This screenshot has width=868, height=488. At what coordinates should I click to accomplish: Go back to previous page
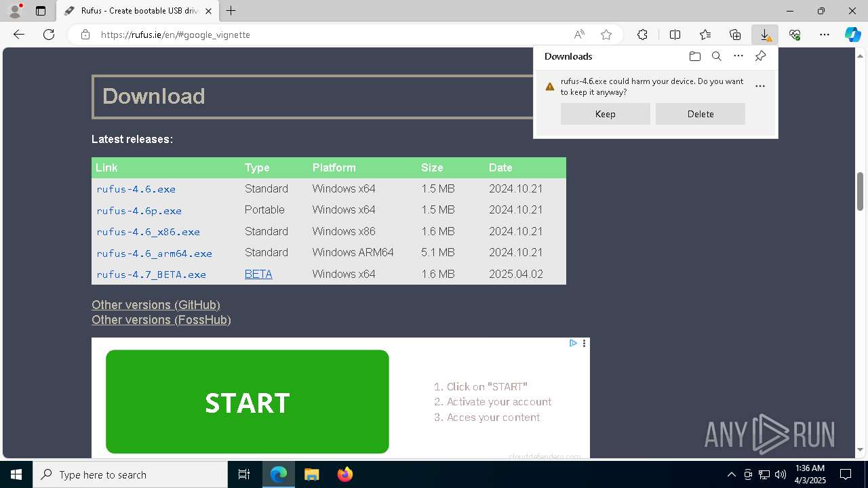[x=19, y=35]
